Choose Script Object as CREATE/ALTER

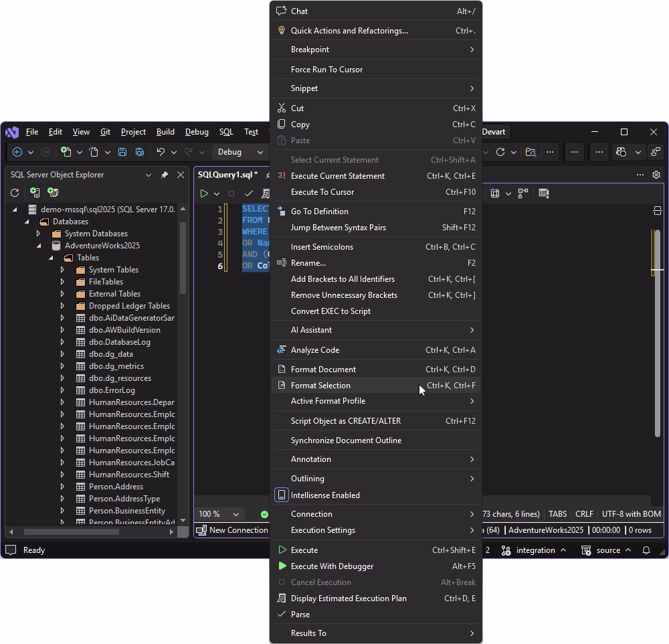(x=376, y=420)
